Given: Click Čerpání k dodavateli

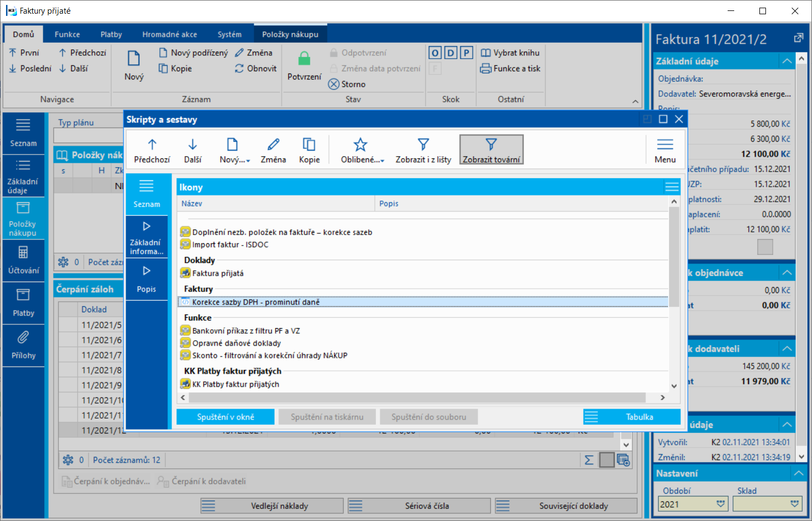Looking at the screenshot, I should tap(202, 482).
